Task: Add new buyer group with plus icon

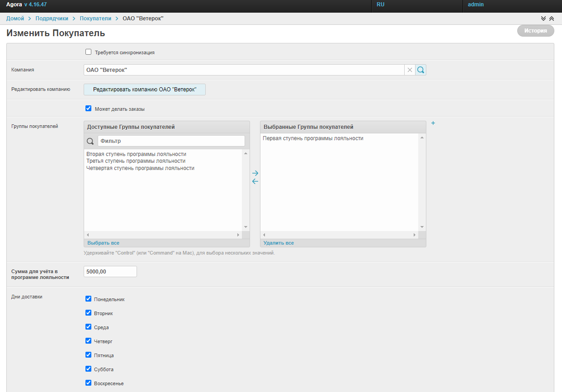Action: click(433, 123)
